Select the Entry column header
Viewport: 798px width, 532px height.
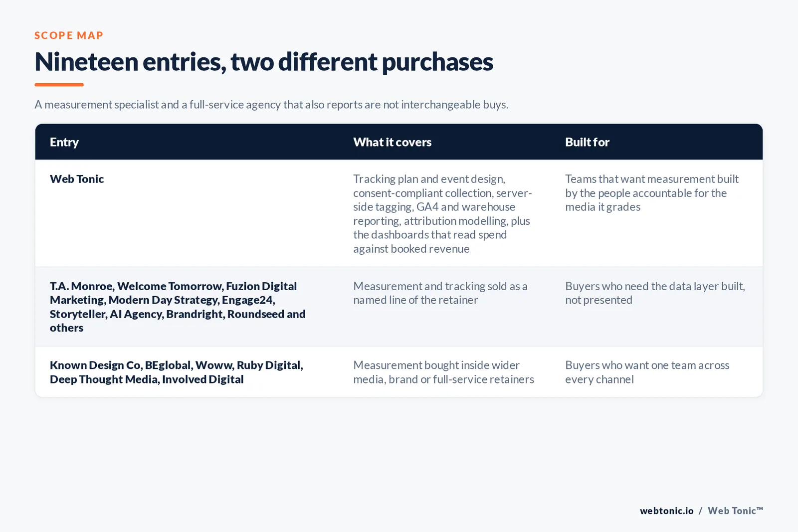coord(64,142)
